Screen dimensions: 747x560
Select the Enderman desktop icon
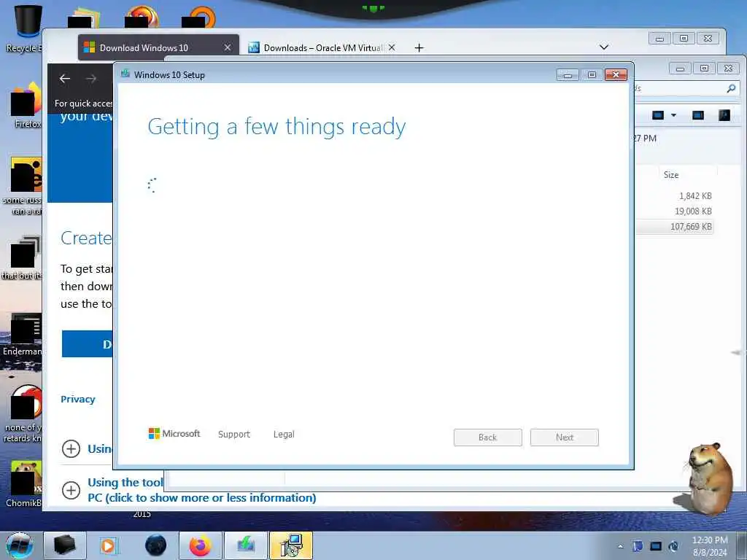pyautogui.click(x=24, y=335)
